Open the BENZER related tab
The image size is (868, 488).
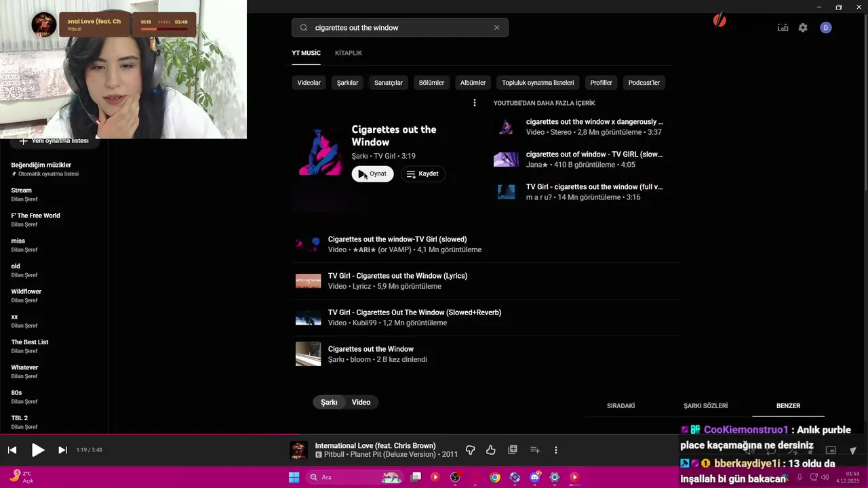(x=788, y=406)
